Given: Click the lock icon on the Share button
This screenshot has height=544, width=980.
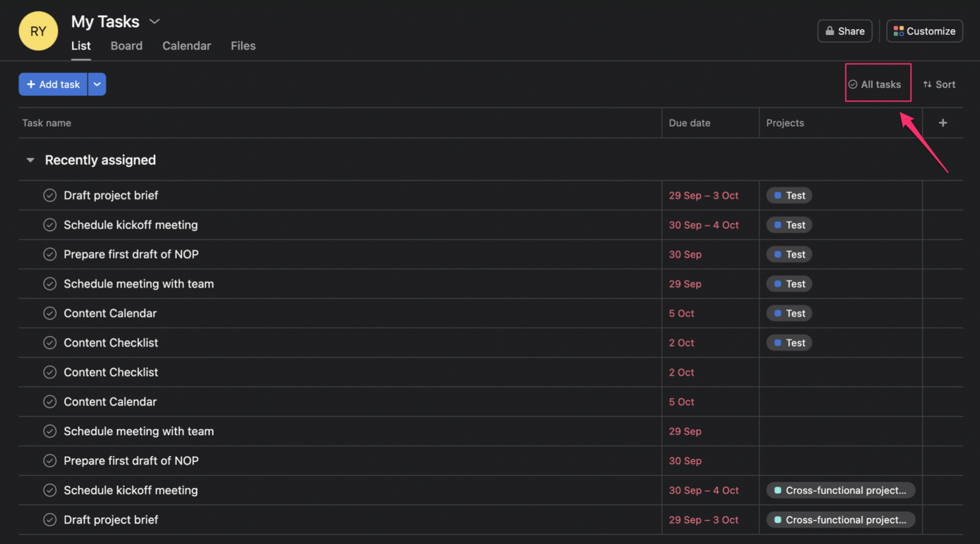Looking at the screenshot, I should [829, 31].
